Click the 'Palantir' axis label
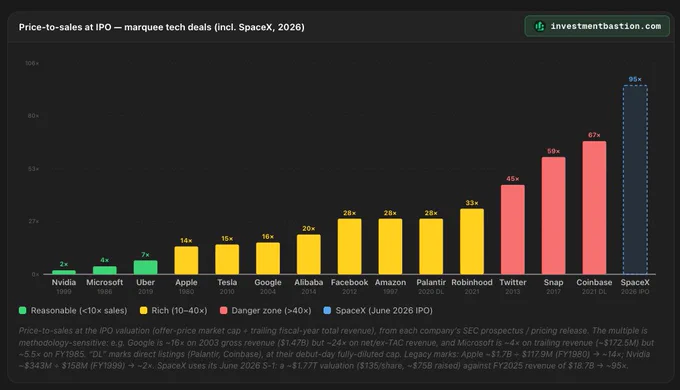This screenshot has width=680, height=390. click(431, 282)
